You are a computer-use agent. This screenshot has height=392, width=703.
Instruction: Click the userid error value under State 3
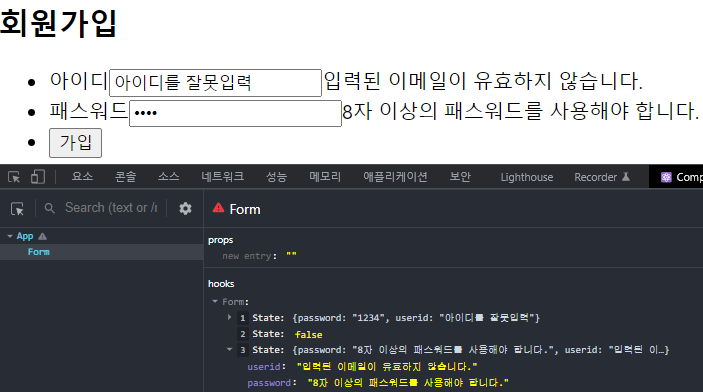(386, 367)
